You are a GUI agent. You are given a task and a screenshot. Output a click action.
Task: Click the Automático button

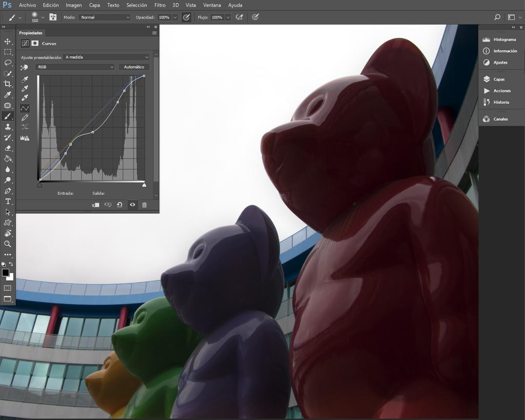[134, 67]
